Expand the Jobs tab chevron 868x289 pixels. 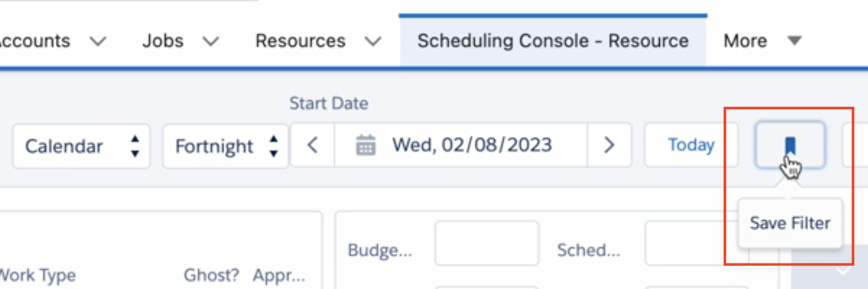(211, 41)
